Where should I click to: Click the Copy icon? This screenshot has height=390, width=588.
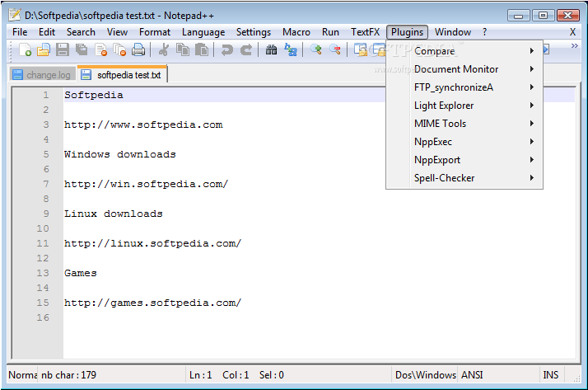click(x=183, y=49)
